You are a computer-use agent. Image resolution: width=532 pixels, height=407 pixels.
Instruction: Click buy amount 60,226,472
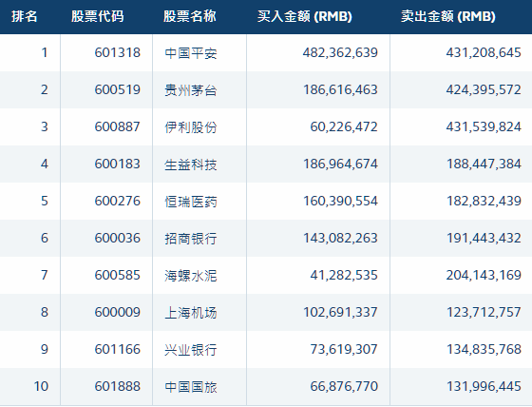(344, 126)
